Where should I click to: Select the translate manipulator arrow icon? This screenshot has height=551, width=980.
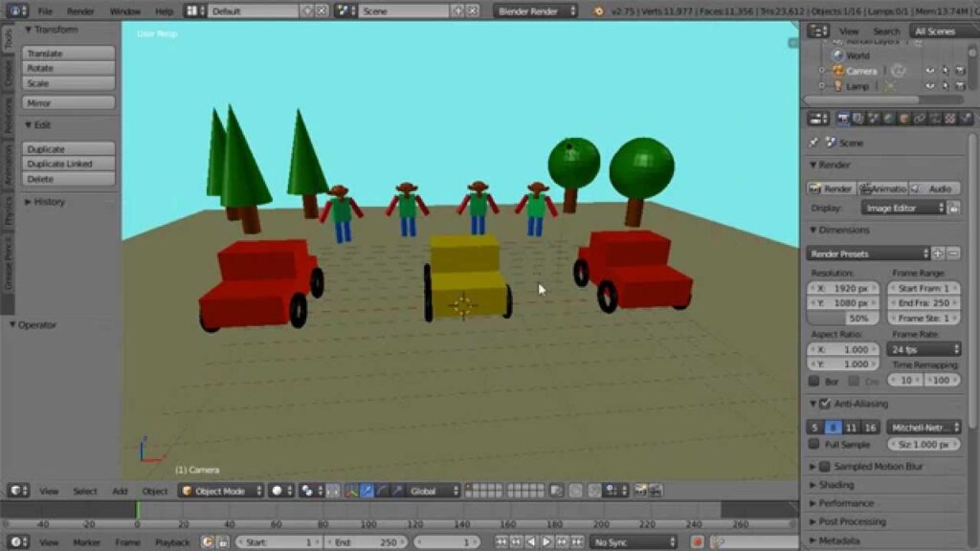click(x=367, y=491)
